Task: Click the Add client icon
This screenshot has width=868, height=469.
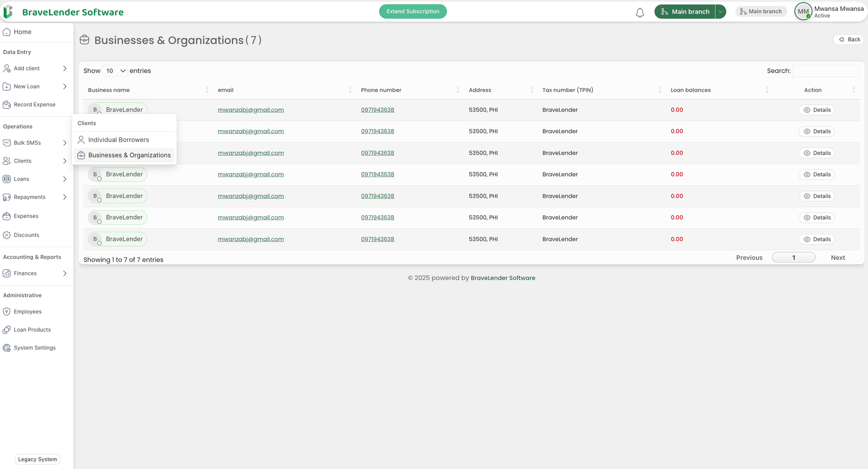Action: point(7,68)
